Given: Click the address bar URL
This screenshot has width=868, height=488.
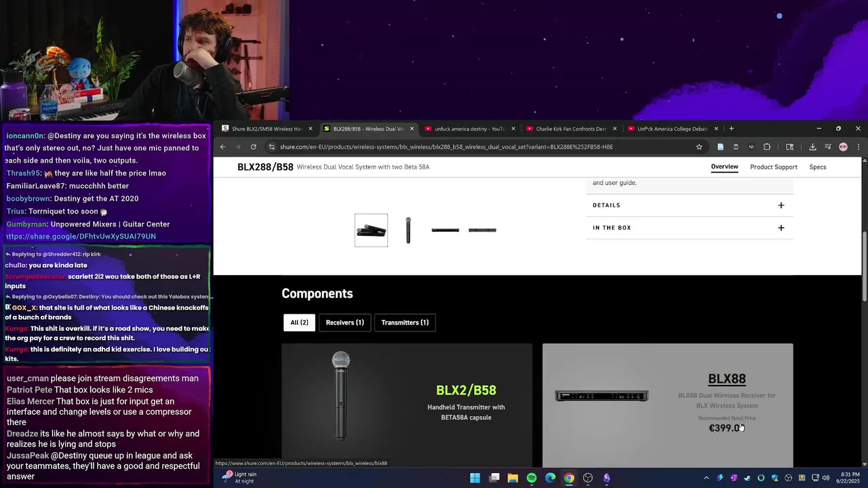Looking at the screenshot, I should (x=446, y=146).
